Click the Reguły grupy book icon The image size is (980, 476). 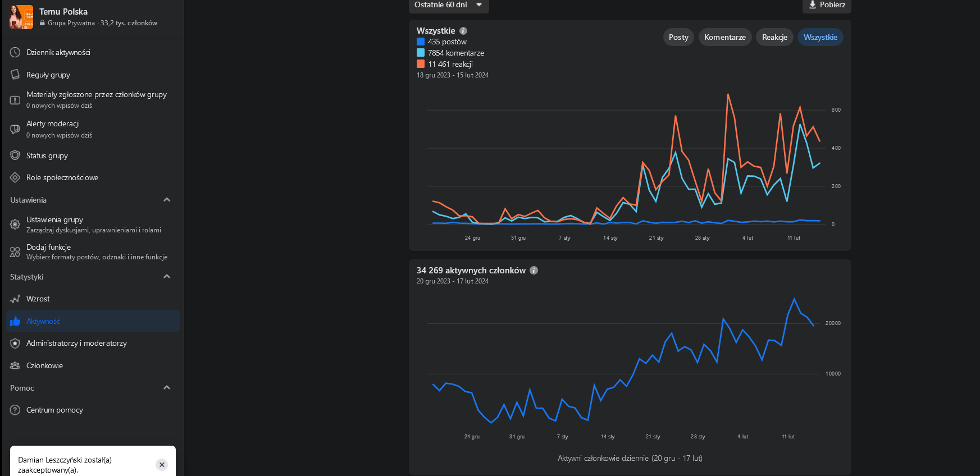point(15,75)
